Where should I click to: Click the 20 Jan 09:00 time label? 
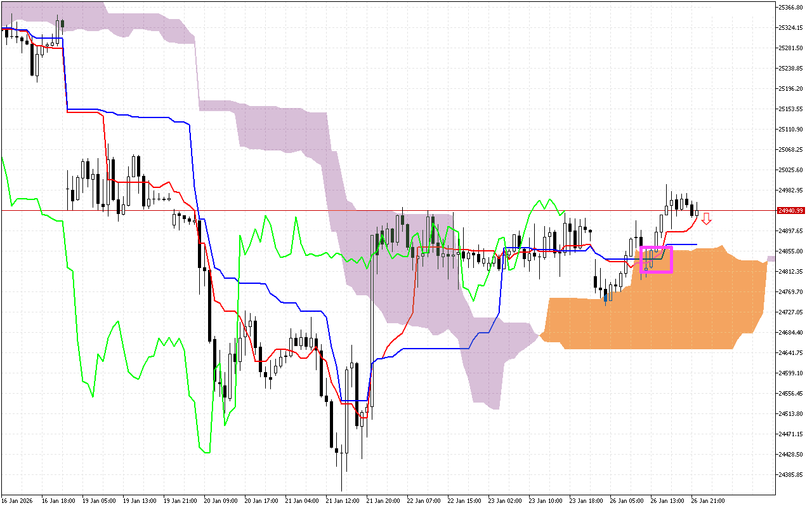point(221,500)
